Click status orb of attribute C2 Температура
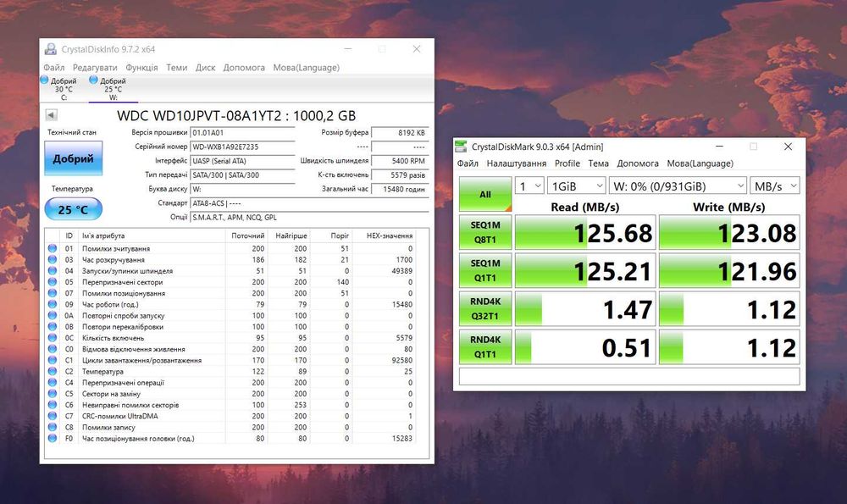This screenshot has height=504, width=847. (x=53, y=371)
